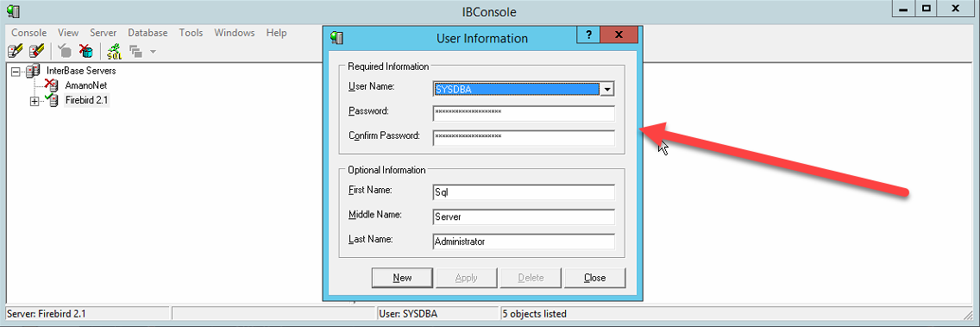Viewport: 980px width, 327px height.
Task: Click the Firebird 2.1 connected server icon
Action: [52, 99]
